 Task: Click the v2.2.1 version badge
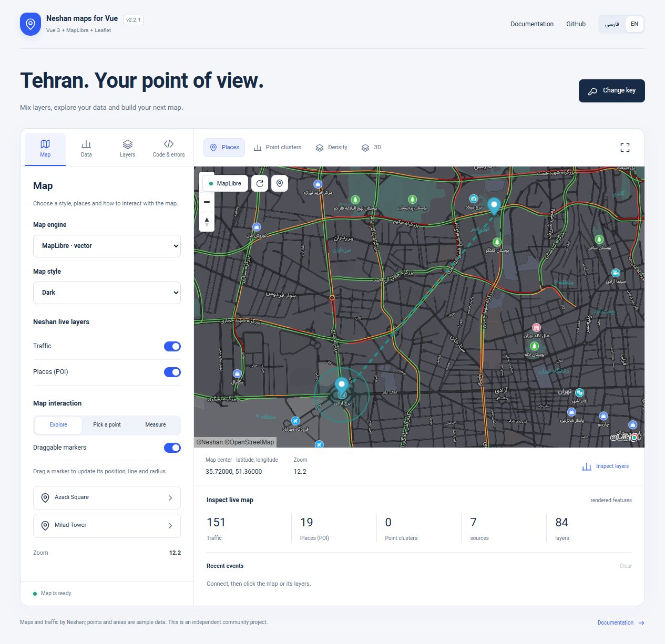[x=133, y=20]
